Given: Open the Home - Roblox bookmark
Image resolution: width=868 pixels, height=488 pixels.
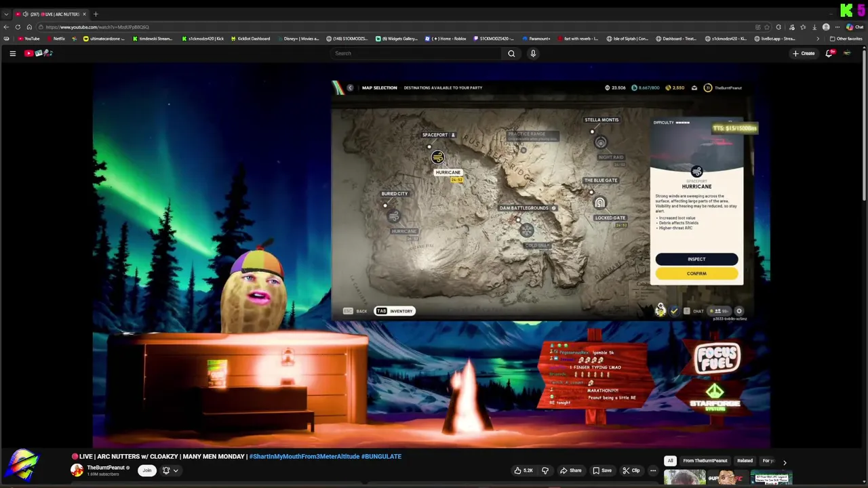Looking at the screenshot, I should tap(446, 39).
